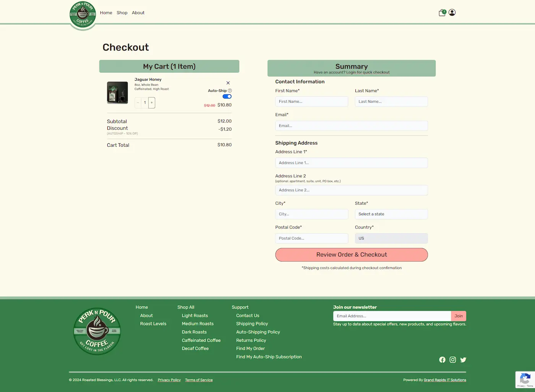
Task: Focus the First Name input field
Action: coord(311,102)
